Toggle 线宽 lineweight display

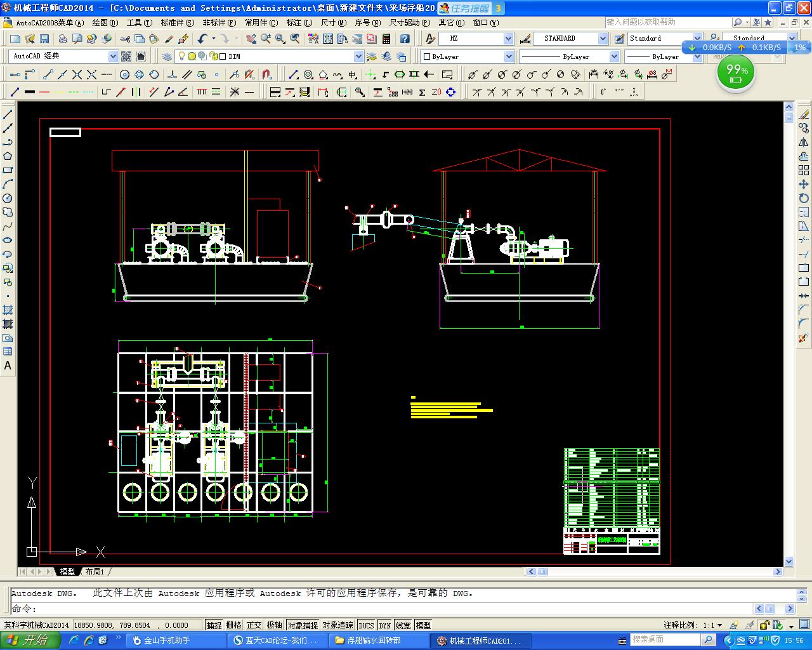(403, 625)
